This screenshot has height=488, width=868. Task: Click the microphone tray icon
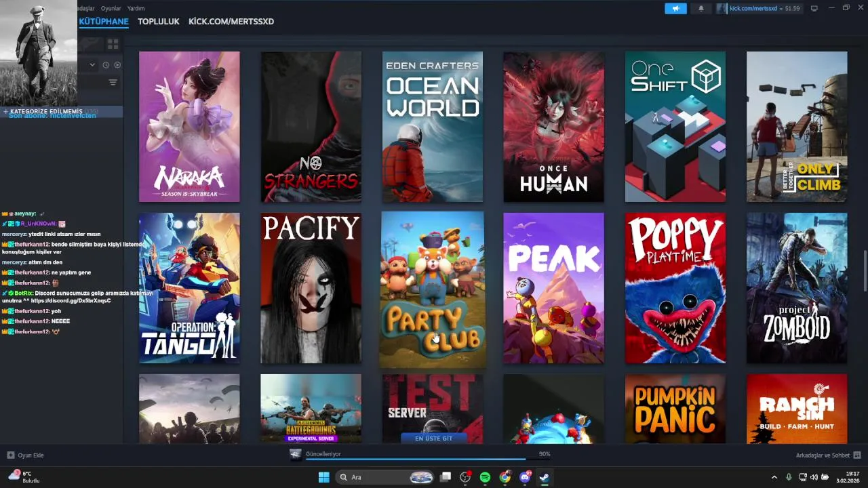pyautogui.click(x=789, y=477)
